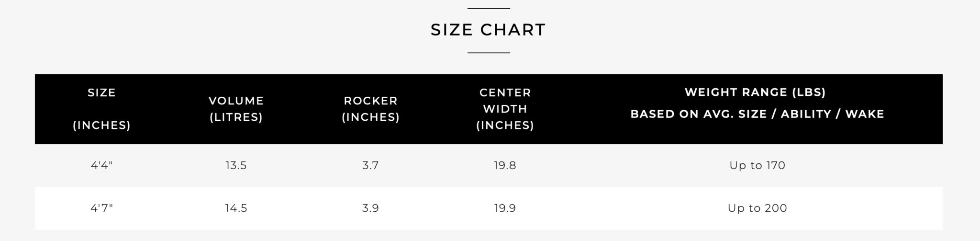Select the 13.5 volume value
This screenshot has width=980, height=241.
236,165
